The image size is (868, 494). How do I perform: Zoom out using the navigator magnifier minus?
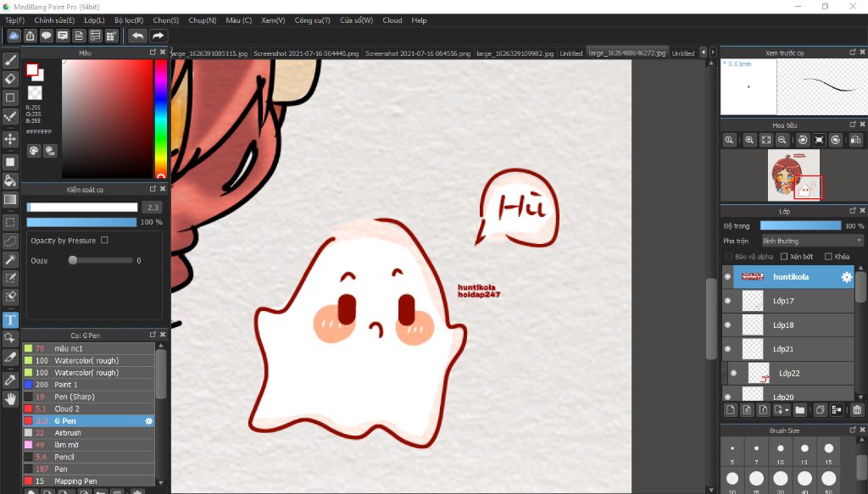coord(782,140)
